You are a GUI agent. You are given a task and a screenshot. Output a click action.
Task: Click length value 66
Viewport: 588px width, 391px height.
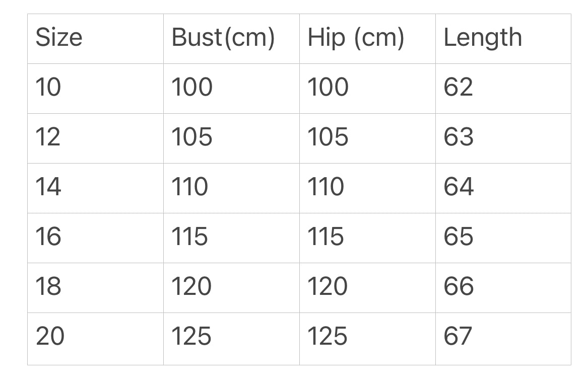(x=503, y=288)
